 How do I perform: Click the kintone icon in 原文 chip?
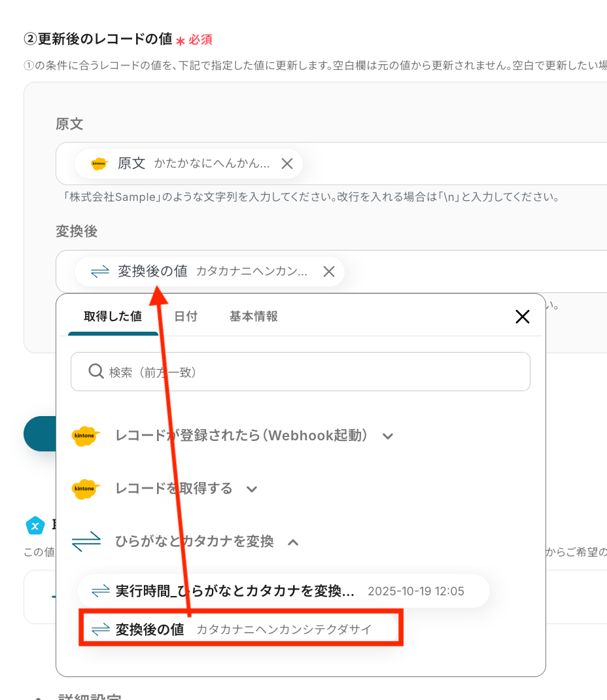(x=99, y=164)
